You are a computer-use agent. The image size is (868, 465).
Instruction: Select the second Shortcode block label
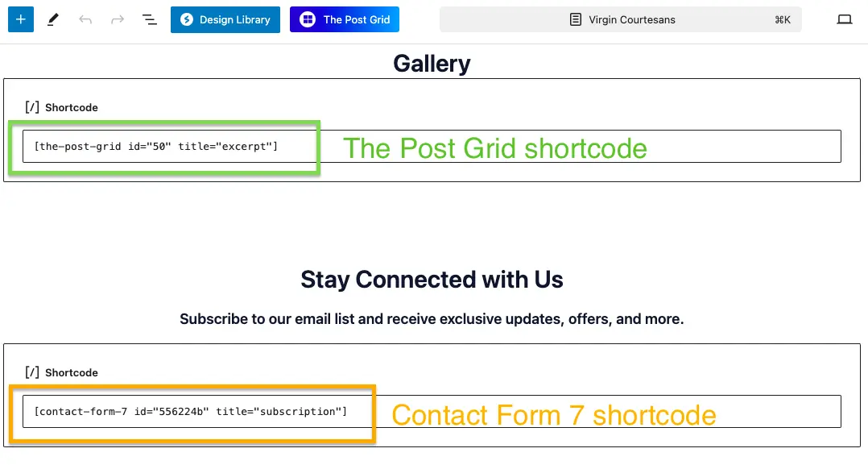72,372
